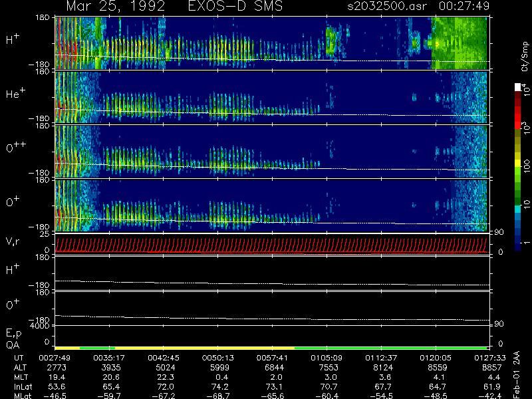Click the altitude value '8559'
The image size is (532, 399).
(x=438, y=368)
